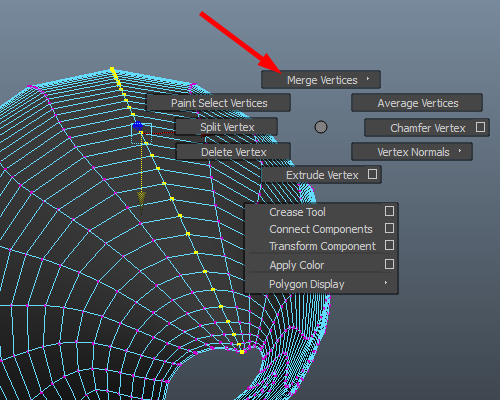The width and height of the screenshot is (500, 400).
Task: Open Transform Component options box
Action: click(389, 245)
